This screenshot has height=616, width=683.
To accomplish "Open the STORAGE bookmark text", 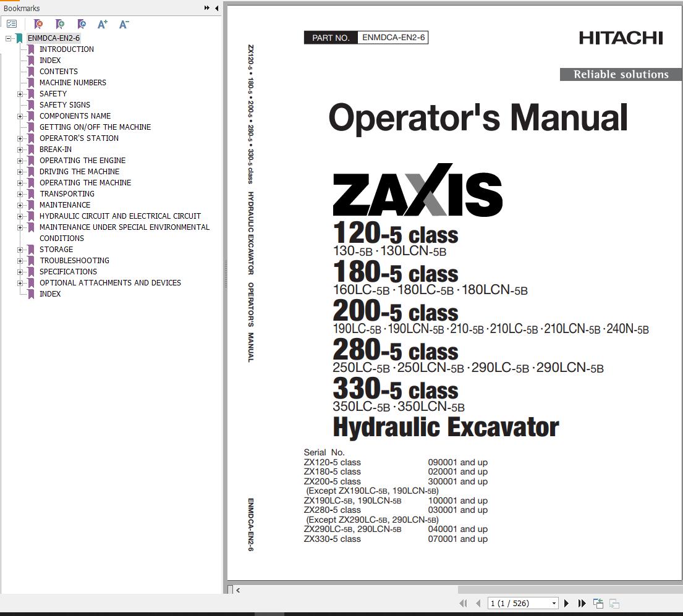I will click(x=56, y=250).
